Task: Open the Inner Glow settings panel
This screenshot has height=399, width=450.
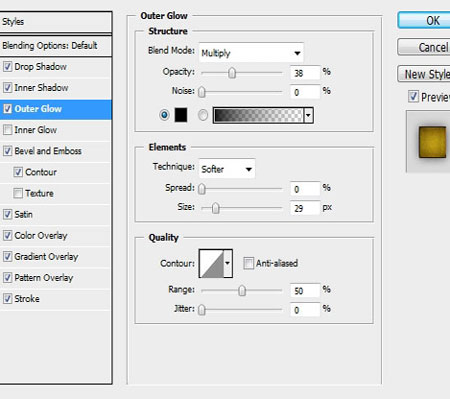Action: tap(35, 130)
